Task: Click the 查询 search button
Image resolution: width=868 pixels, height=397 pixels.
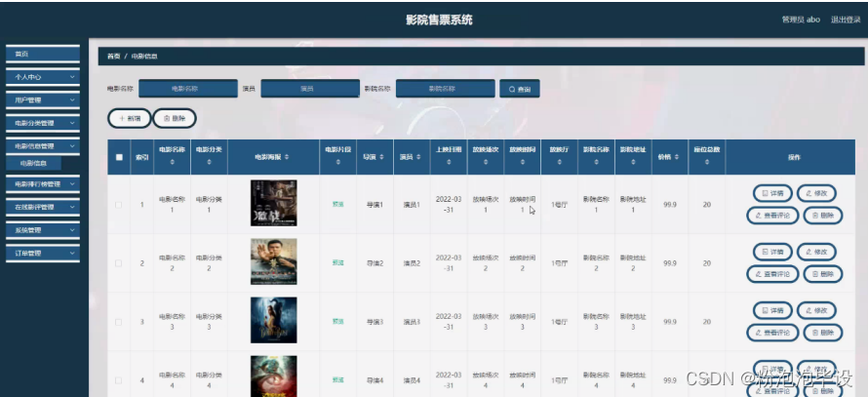Action: point(520,89)
